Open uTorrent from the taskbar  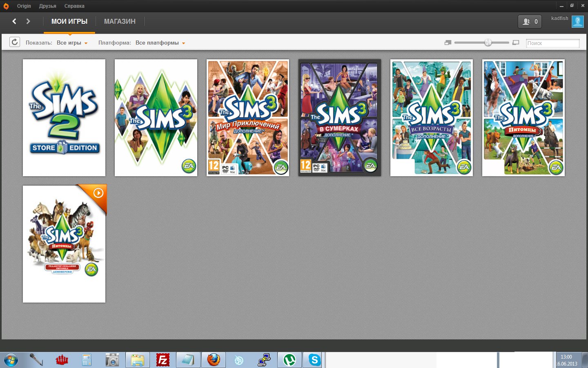(290, 360)
